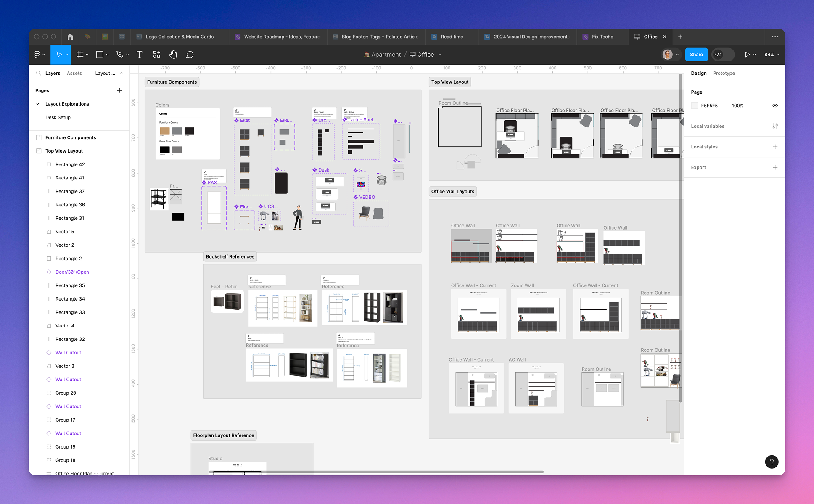The height and width of the screenshot is (504, 814).
Task: Select the Frame tool
Action: pyautogui.click(x=80, y=54)
